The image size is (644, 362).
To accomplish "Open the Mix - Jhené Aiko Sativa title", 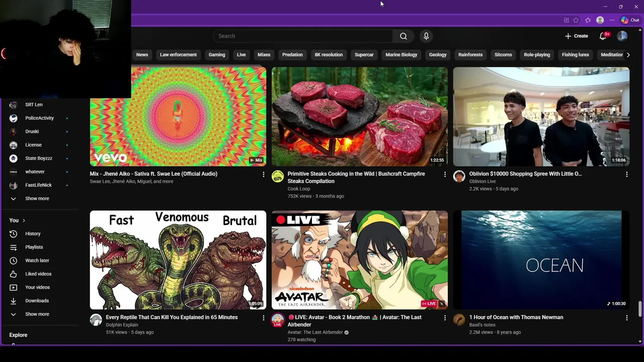I will (153, 174).
